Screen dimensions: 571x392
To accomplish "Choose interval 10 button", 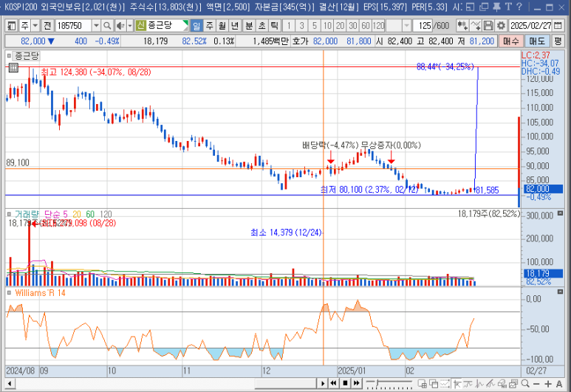I will [x=327, y=26].
